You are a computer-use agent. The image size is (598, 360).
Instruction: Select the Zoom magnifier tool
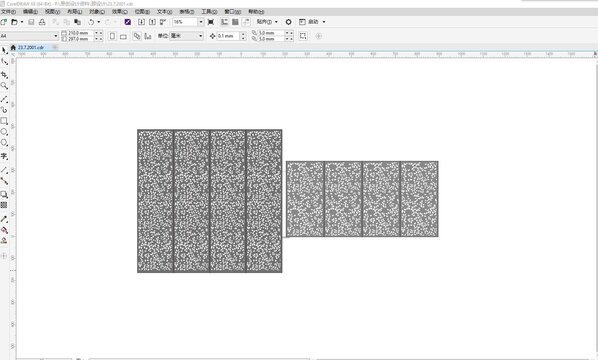point(4,86)
